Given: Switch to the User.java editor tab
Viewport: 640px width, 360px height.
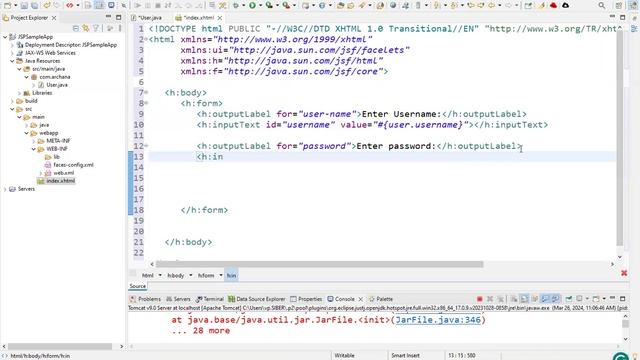Looking at the screenshot, I should 149,18.
